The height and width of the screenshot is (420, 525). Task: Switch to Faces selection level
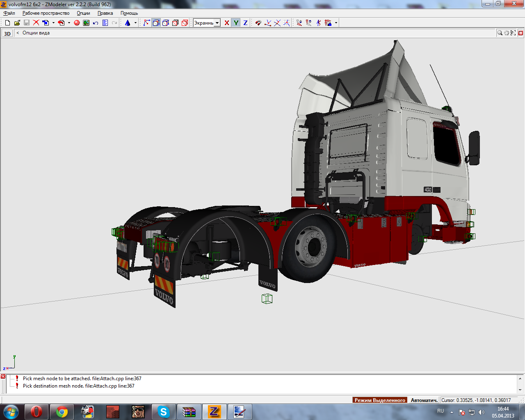[166, 23]
